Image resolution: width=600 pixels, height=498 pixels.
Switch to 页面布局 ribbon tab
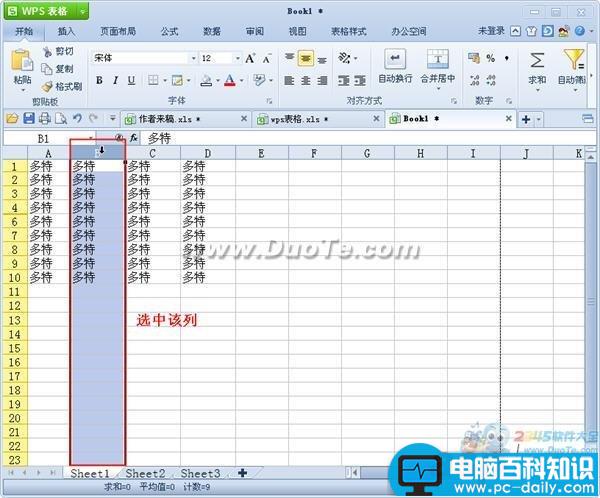pos(118,31)
